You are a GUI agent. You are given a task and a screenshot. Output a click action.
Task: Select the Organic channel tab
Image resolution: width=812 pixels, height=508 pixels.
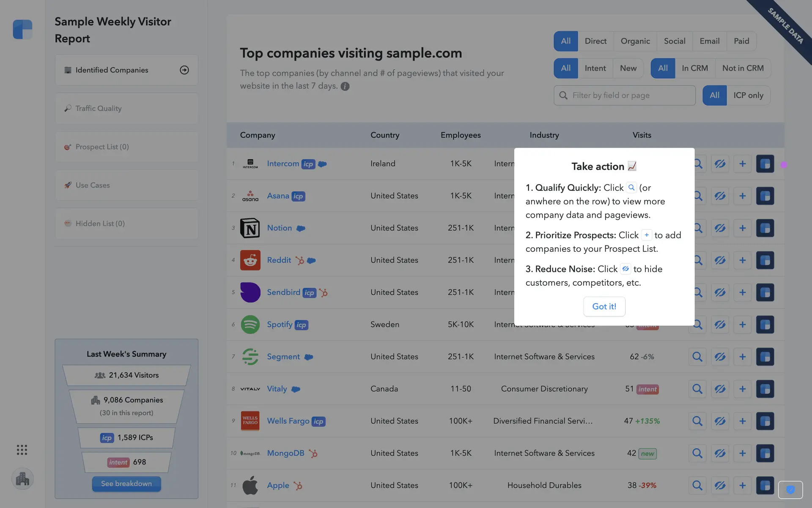635,41
